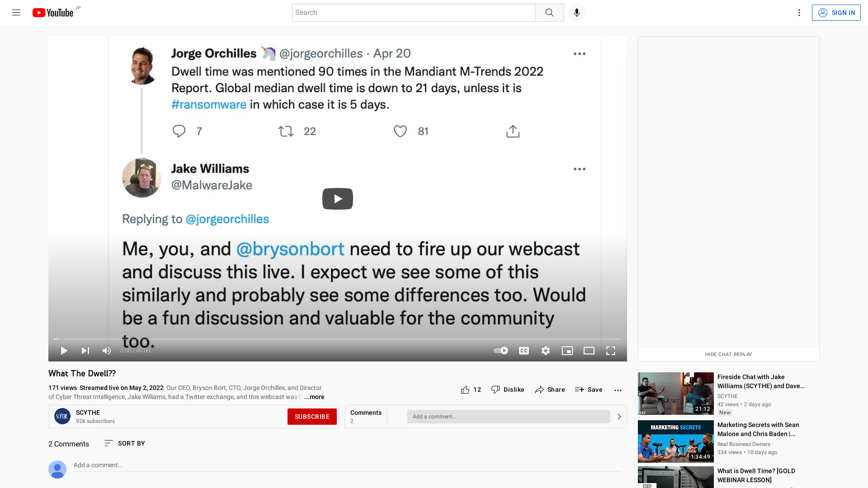
Task: Go to the YouTube home logo
Action: point(53,13)
